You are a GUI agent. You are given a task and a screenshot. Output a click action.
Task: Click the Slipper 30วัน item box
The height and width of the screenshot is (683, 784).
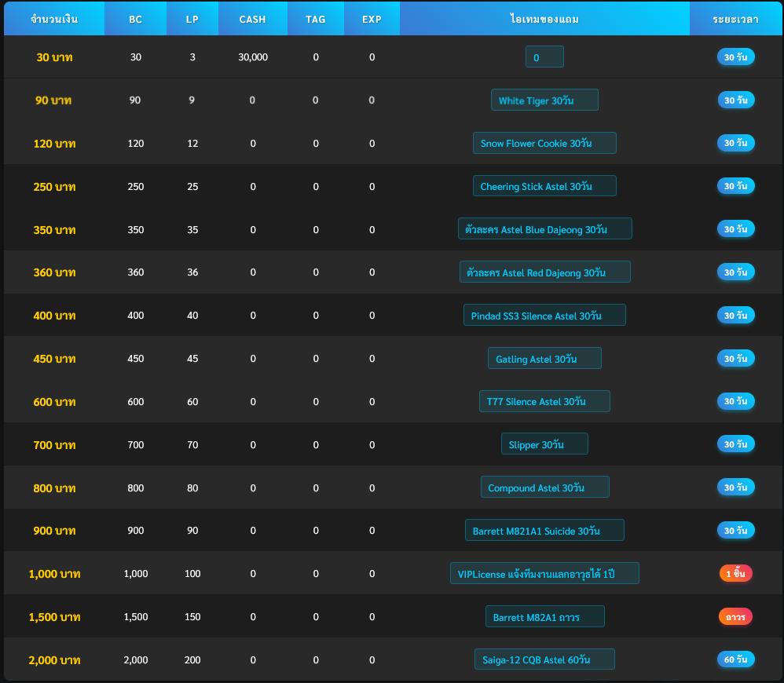(x=544, y=445)
